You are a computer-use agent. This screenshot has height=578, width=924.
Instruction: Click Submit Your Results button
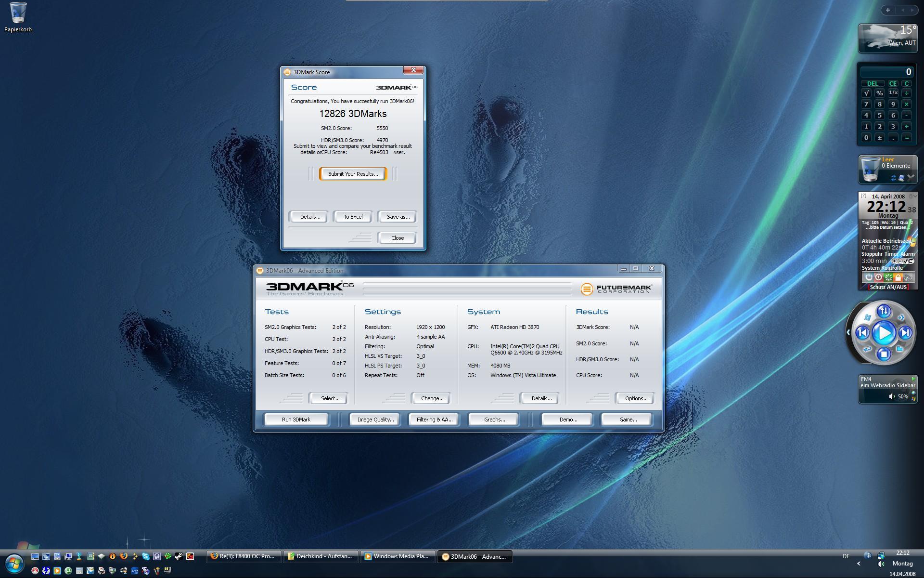(353, 174)
